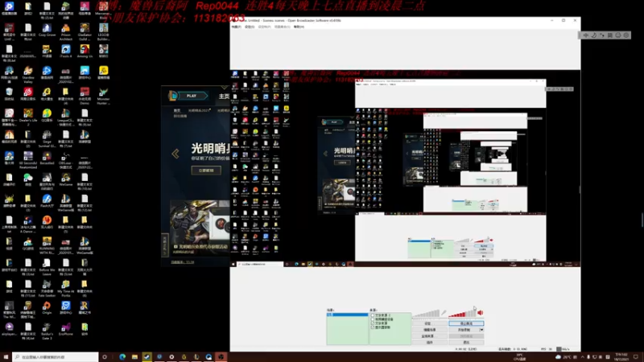Select the Baldur's Gate 3 desktop icon
This screenshot has height=362, width=644.
[x=47, y=331]
